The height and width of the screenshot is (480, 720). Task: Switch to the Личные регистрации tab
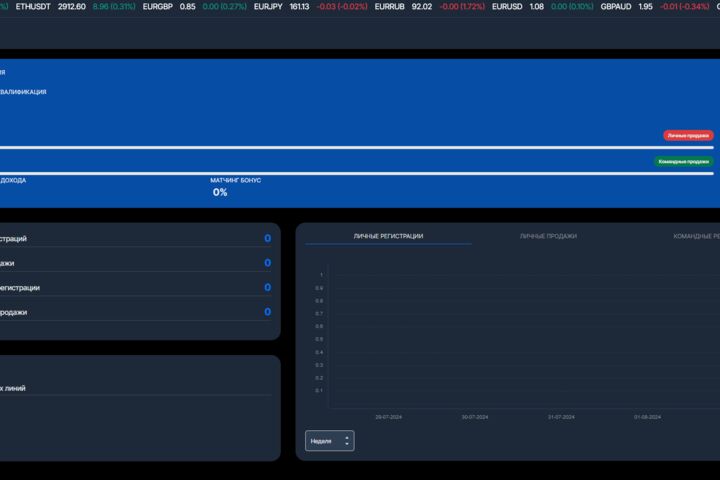(x=388, y=236)
